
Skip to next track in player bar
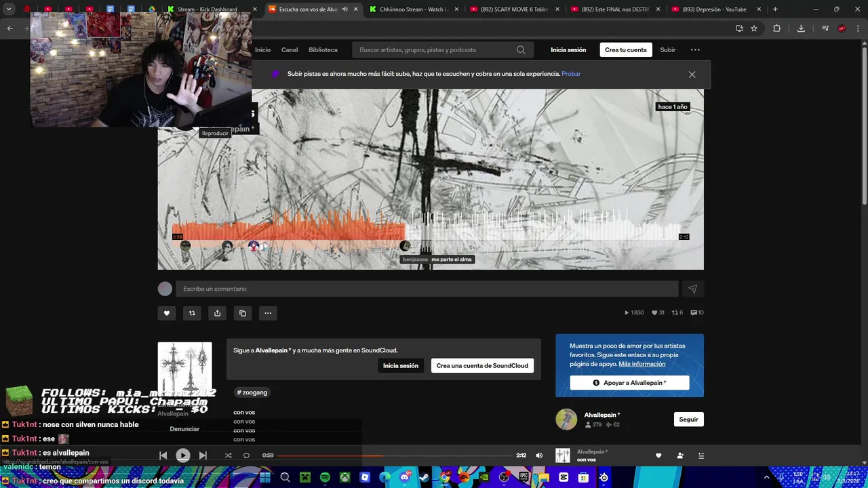coord(203,455)
